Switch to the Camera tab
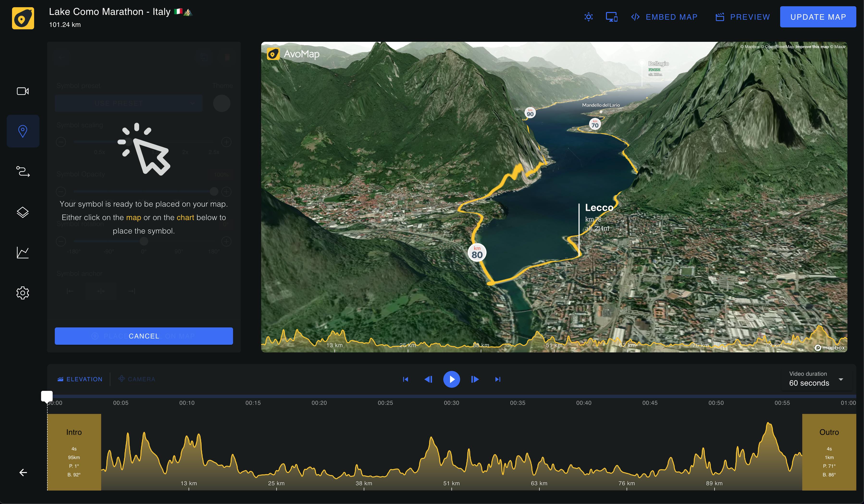The height and width of the screenshot is (504, 864). [137, 379]
